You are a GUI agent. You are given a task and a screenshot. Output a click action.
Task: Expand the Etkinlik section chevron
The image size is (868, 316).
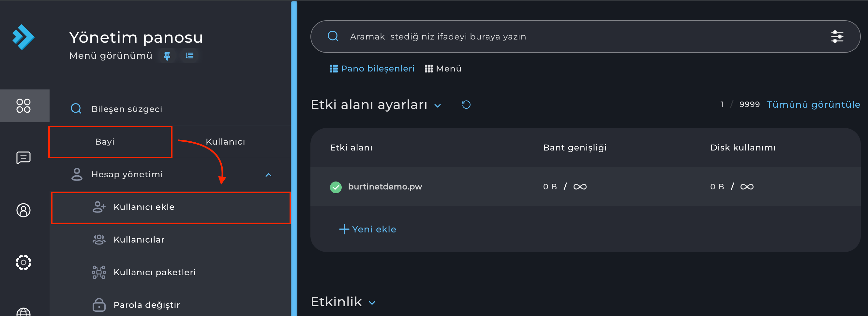(x=372, y=303)
